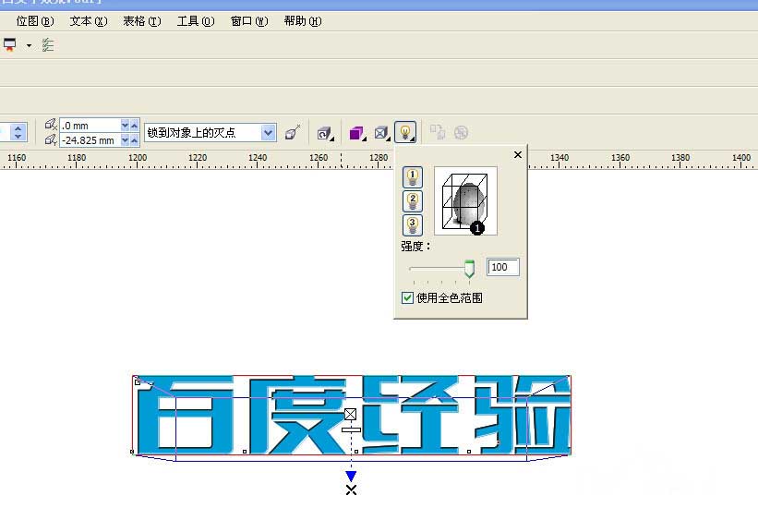This screenshot has height=532, width=758.
Task: Click light marker 1 on preview cube
Action: coord(477,228)
